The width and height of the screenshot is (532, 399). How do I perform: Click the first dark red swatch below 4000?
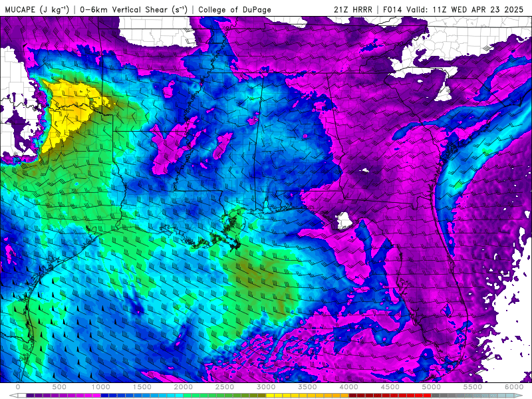pos(353,395)
